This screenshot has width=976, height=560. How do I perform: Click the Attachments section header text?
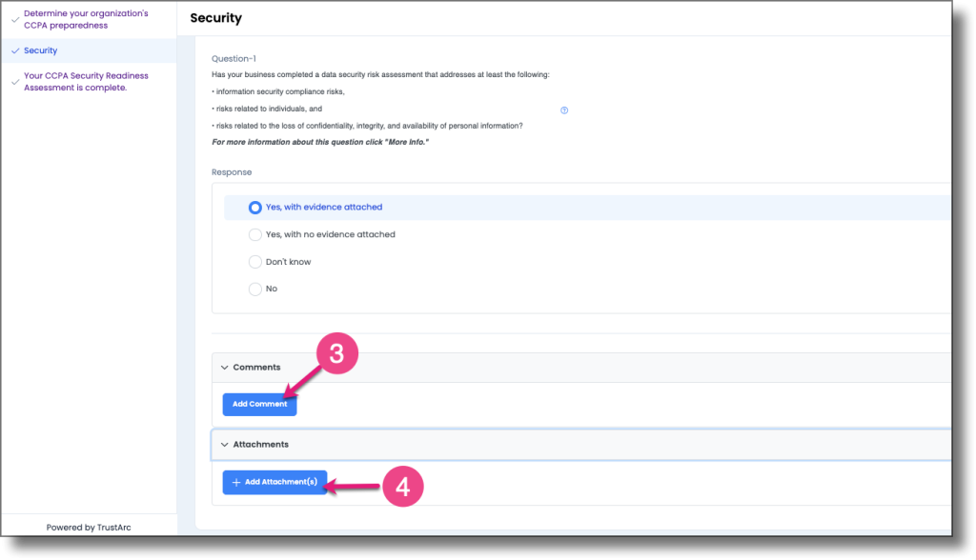261,445
